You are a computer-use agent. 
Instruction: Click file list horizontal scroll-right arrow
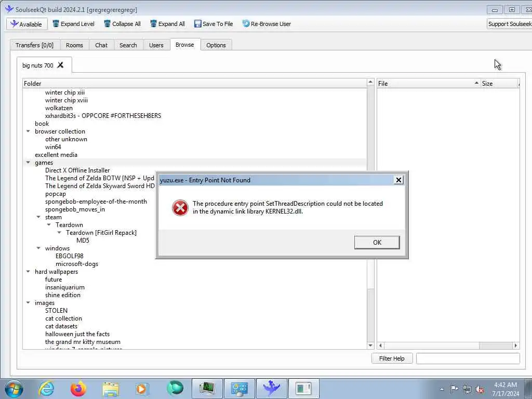click(x=516, y=345)
